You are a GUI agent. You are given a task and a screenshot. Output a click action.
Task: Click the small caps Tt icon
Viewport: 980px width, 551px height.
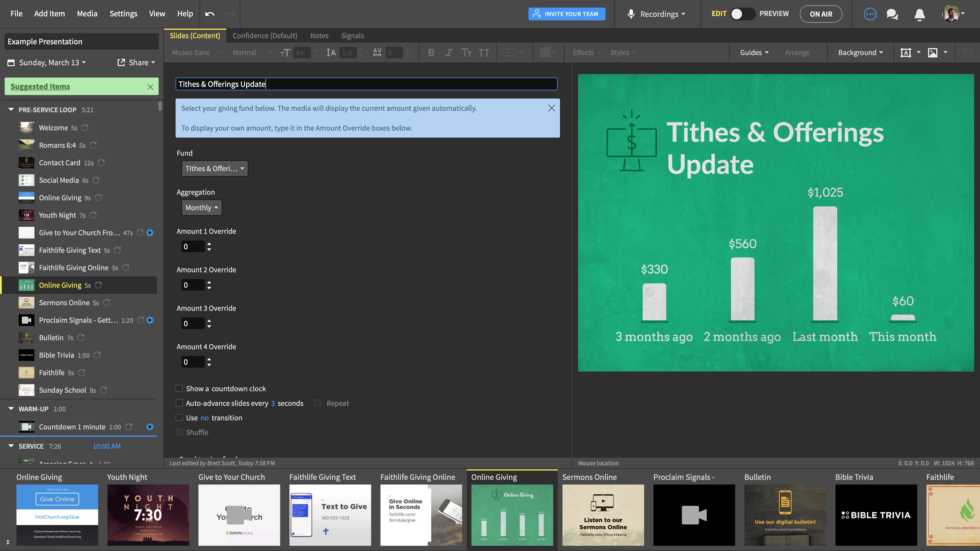tap(466, 52)
